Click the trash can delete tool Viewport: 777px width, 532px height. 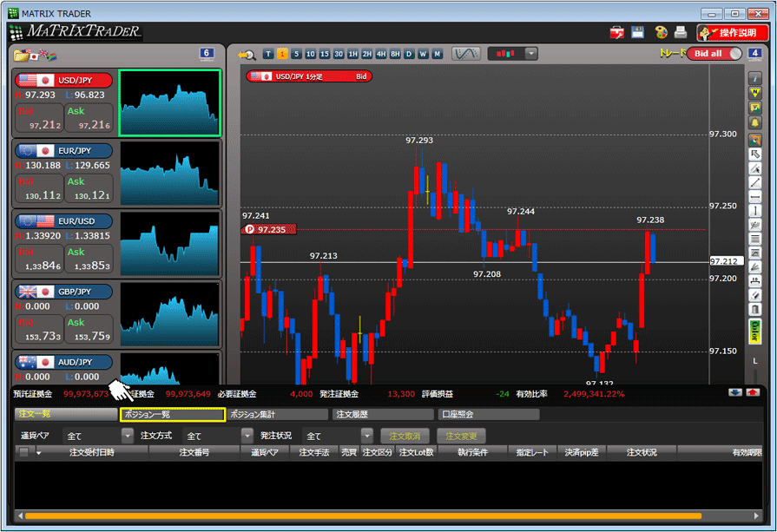click(x=754, y=310)
